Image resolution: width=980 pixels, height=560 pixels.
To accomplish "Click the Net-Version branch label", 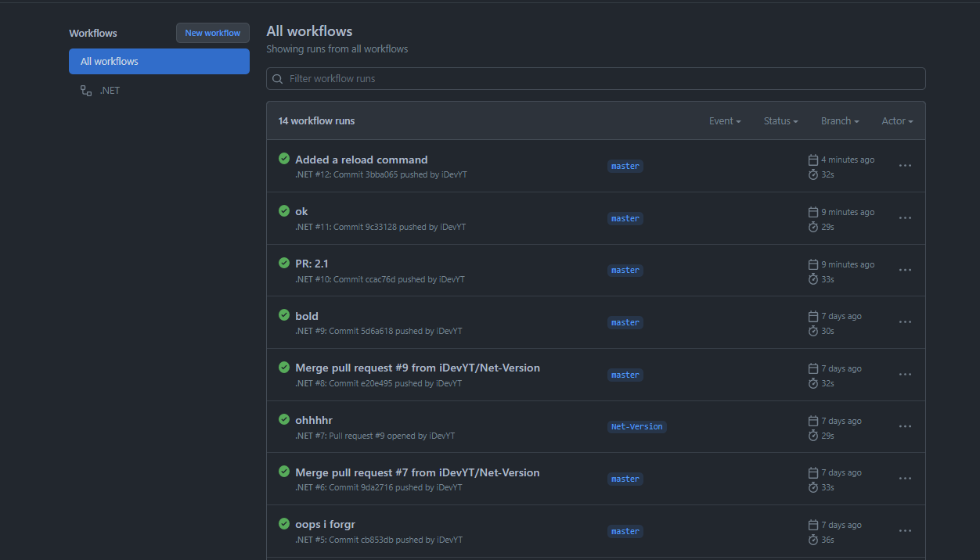I will [637, 426].
